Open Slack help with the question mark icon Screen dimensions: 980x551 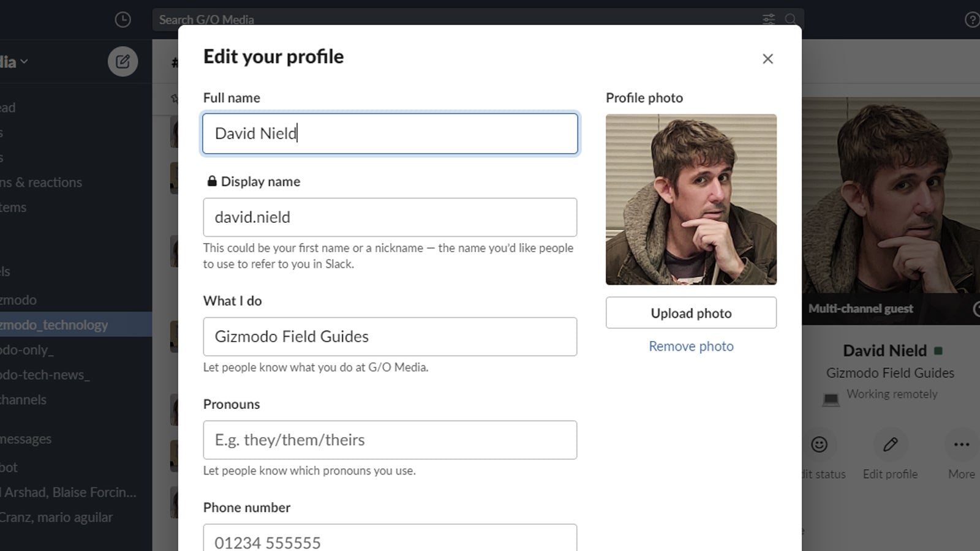pos(973,20)
